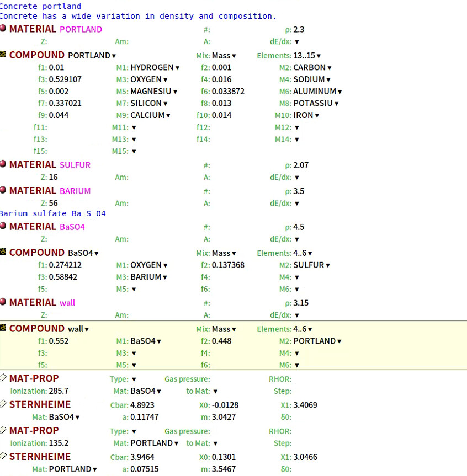The image size is (467, 476).
Task: Open the CALCIUM material dropdown
Action: 150,115
